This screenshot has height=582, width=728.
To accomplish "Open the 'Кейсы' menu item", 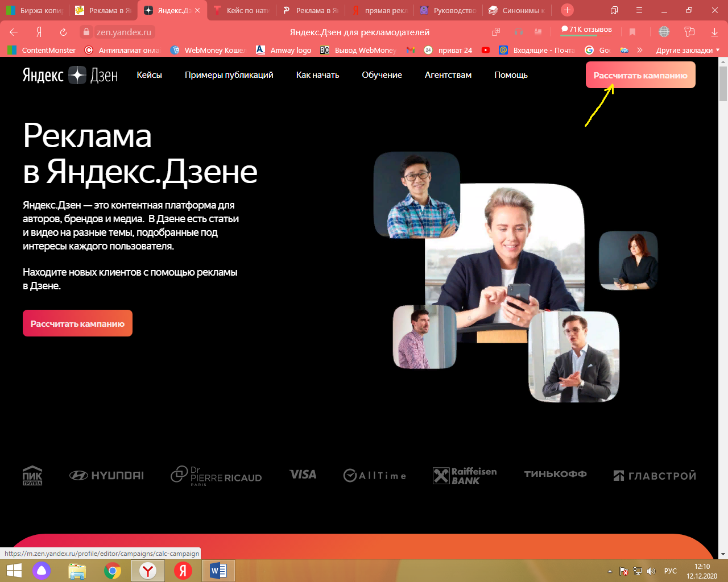I will pos(149,75).
